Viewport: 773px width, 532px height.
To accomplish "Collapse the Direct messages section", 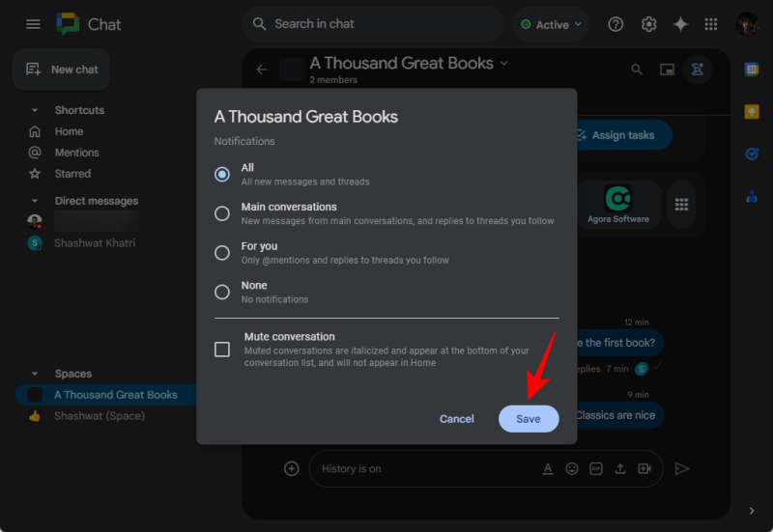I will tap(35, 201).
